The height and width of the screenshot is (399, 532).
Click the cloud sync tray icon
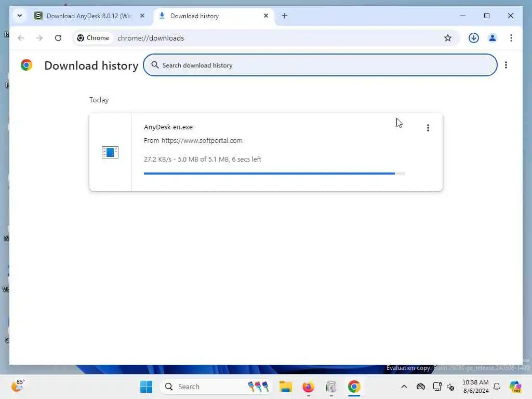point(421,387)
